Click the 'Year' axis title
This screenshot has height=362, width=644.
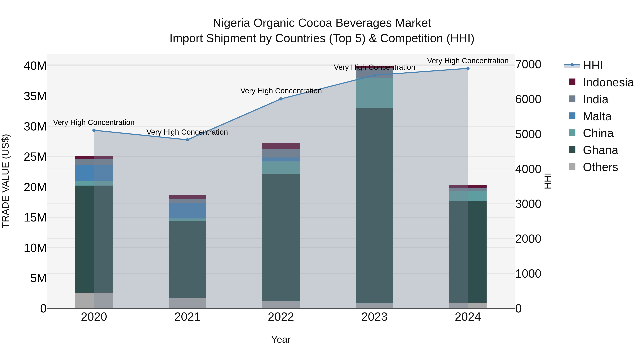point(281,339)
